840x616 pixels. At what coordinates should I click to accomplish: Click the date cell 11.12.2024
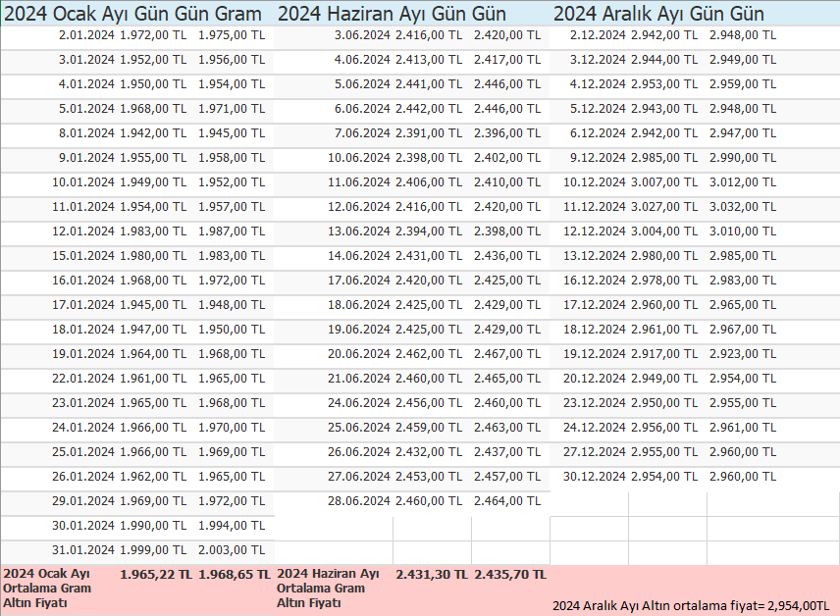pyautogui.click(x=595, y=207)
